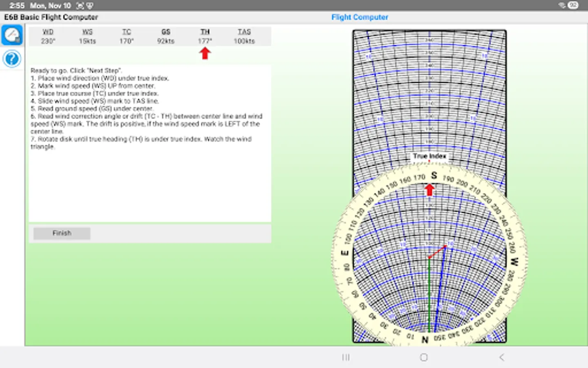Open the battery indicator showing 92
Image resolution: width=588 pixels, height=368 pixels.
click(x=572, y=6)
